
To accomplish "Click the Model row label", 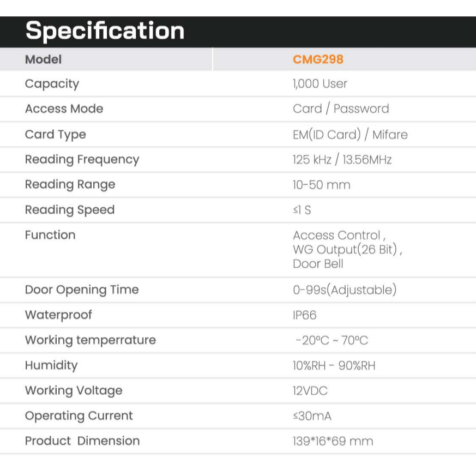I will point(44,59).
